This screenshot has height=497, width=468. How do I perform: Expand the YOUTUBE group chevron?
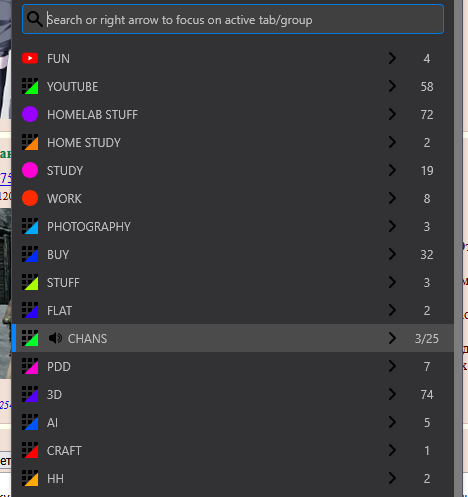[392, 86]
